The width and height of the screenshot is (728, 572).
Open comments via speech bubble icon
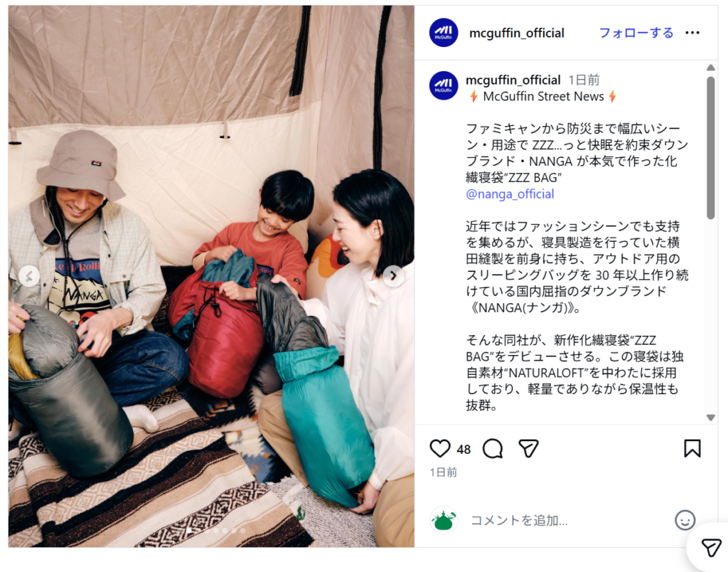pos(493,448)
